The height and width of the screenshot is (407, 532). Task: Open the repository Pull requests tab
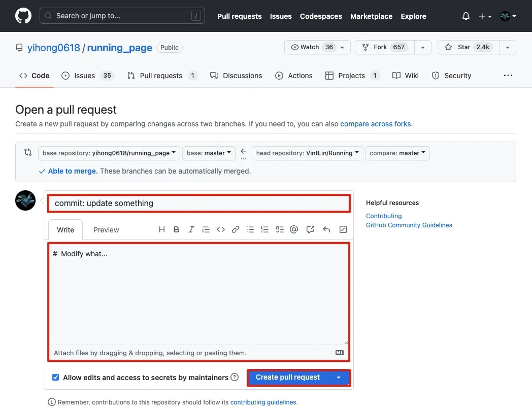162,76
